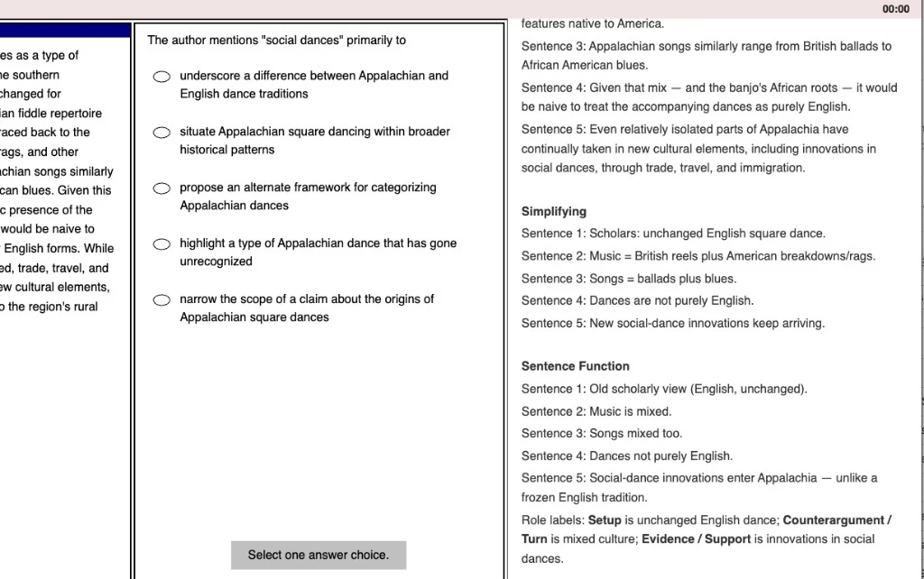The height and width of the screenshot is (579, 924).
Task: Click the 00:00 timer display
Action: click(x=896, y=9)
